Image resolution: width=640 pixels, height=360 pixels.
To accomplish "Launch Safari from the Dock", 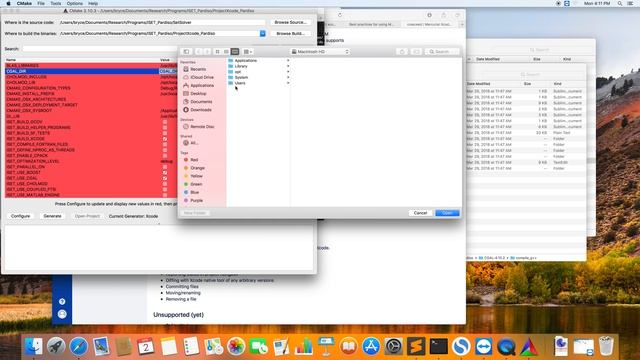I will (x=78, y=346).
